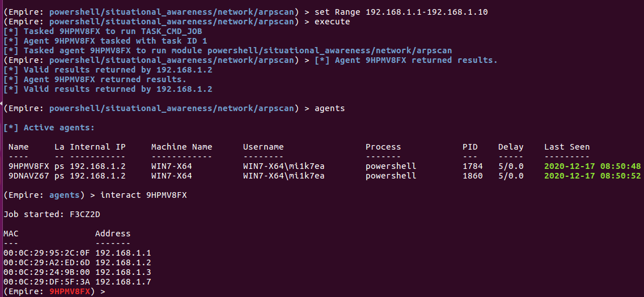Click the "execute" command text
The image size is (644, 297).
(332, 22)
